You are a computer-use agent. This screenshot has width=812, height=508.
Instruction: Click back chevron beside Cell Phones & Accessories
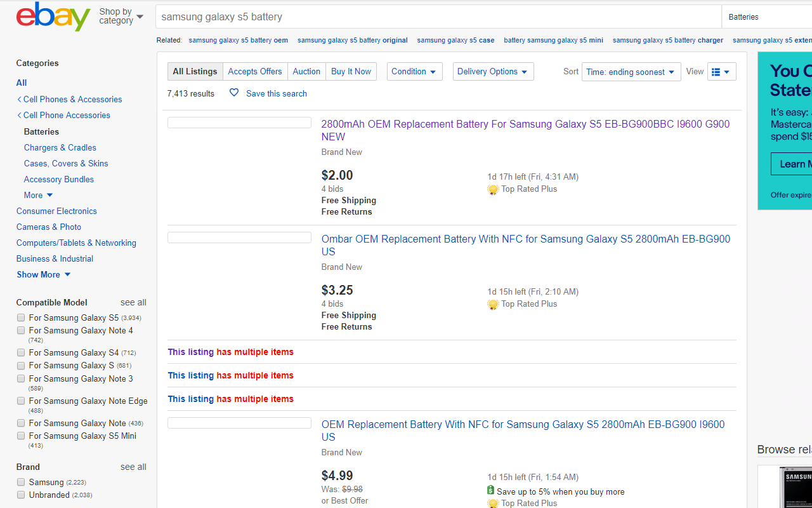pyautogui.click(x=19, y=99)
